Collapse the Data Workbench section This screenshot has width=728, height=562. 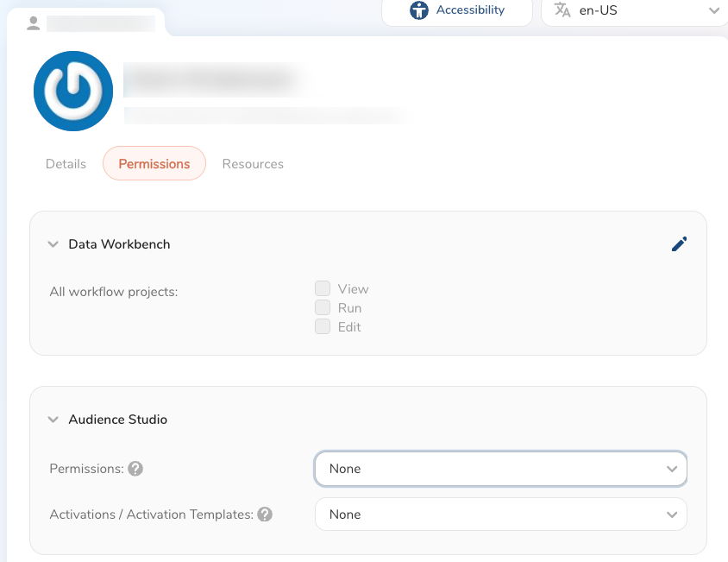coord(53,244)
